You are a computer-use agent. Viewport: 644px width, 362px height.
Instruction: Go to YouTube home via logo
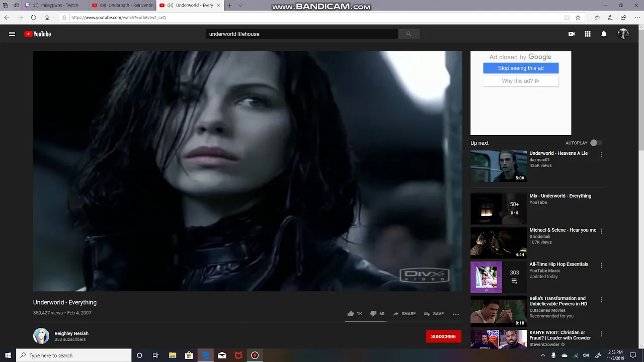38,34
